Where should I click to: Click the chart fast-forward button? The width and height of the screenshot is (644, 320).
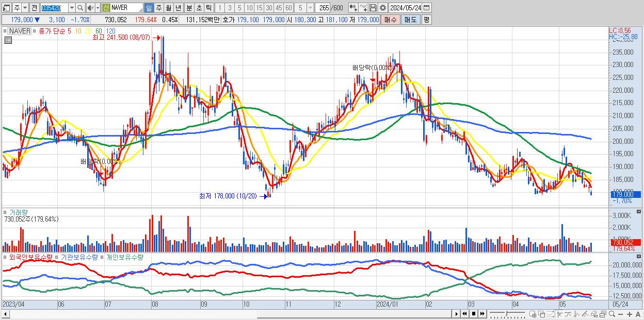pyautogui.click(x=482, y=314)
